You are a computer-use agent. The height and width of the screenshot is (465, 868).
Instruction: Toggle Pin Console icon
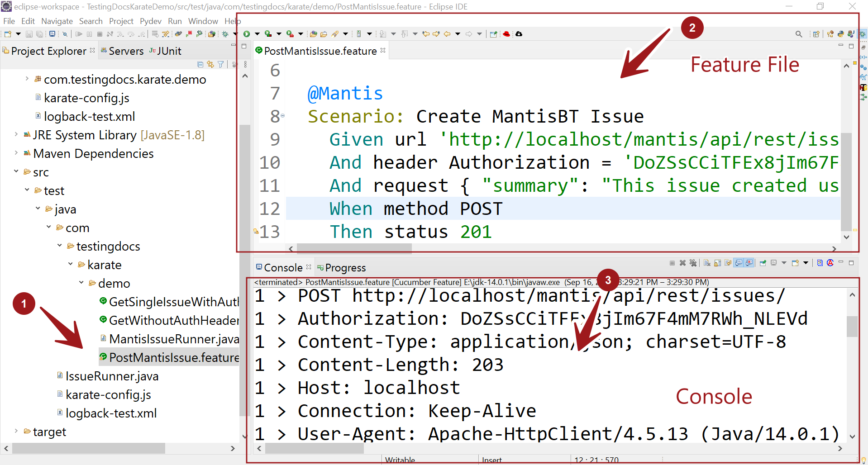(x=763, y=263)
